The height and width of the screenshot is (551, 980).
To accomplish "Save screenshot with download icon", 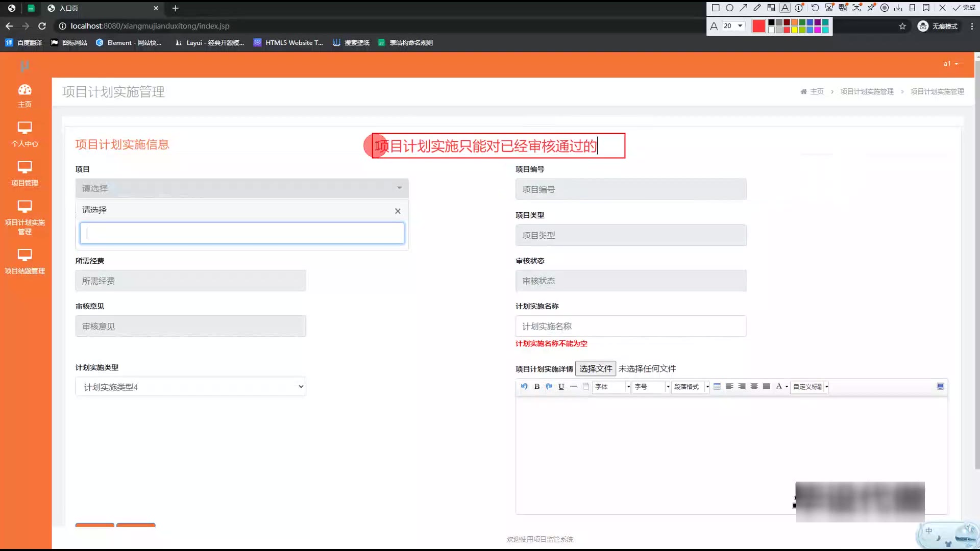I will pyautogui.click(x=898, y=8).
